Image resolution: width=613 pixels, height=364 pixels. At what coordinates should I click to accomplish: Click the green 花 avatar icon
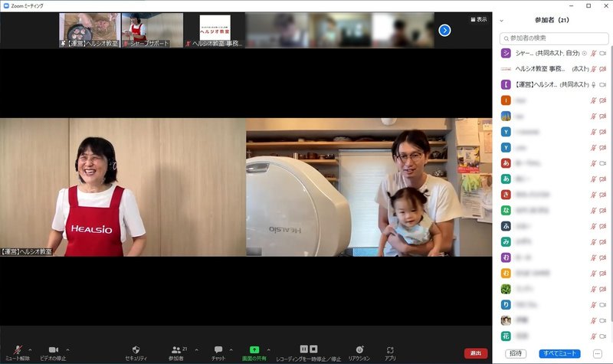click(x=506, y=336)
